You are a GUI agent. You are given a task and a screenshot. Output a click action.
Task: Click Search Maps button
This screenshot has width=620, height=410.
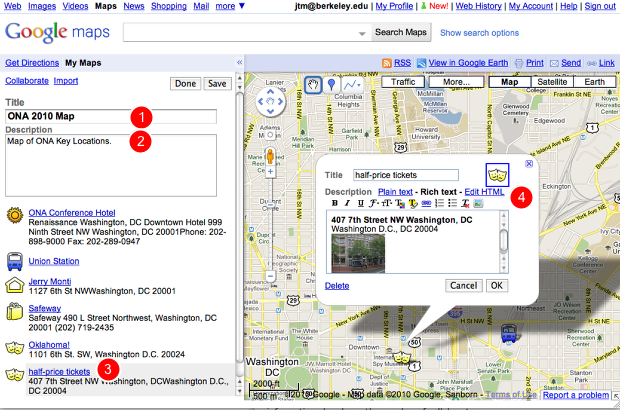click(x=401, y=32)
